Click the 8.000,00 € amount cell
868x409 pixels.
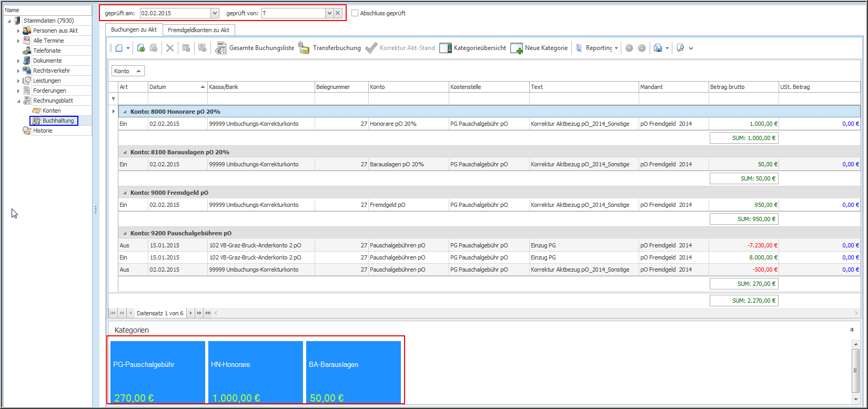743,257
